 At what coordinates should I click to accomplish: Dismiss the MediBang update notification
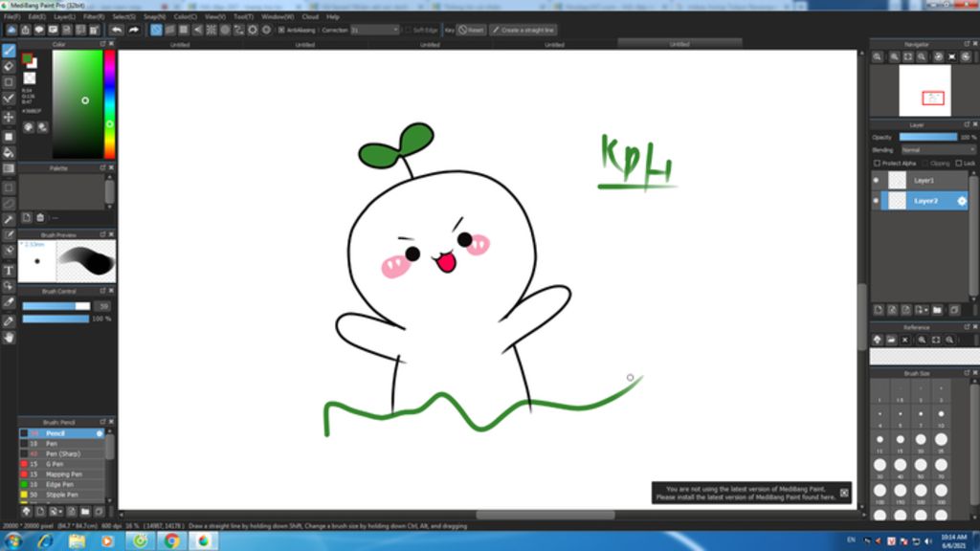pos(844,493)
